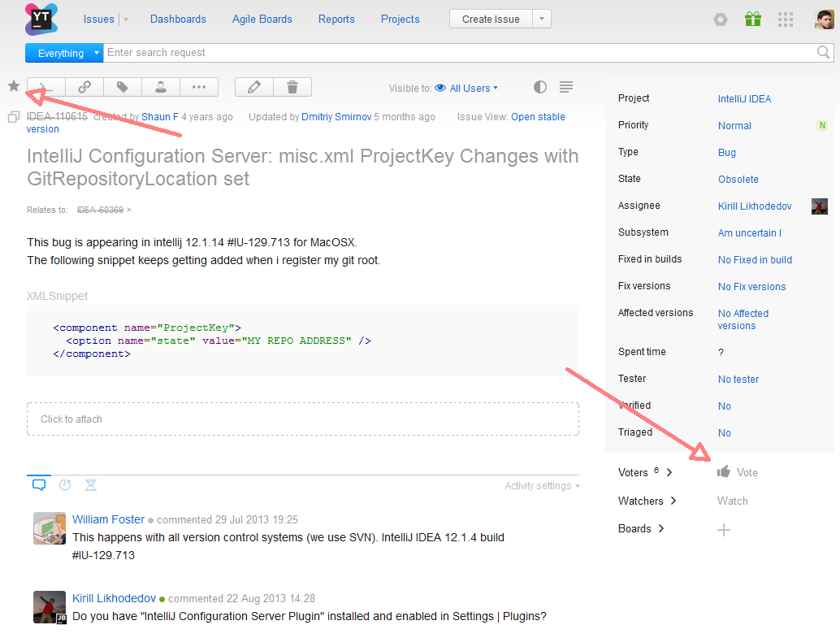Add to board with the plus icon
The height and width of the screenshot is (638, 840).
pos(724,530)
